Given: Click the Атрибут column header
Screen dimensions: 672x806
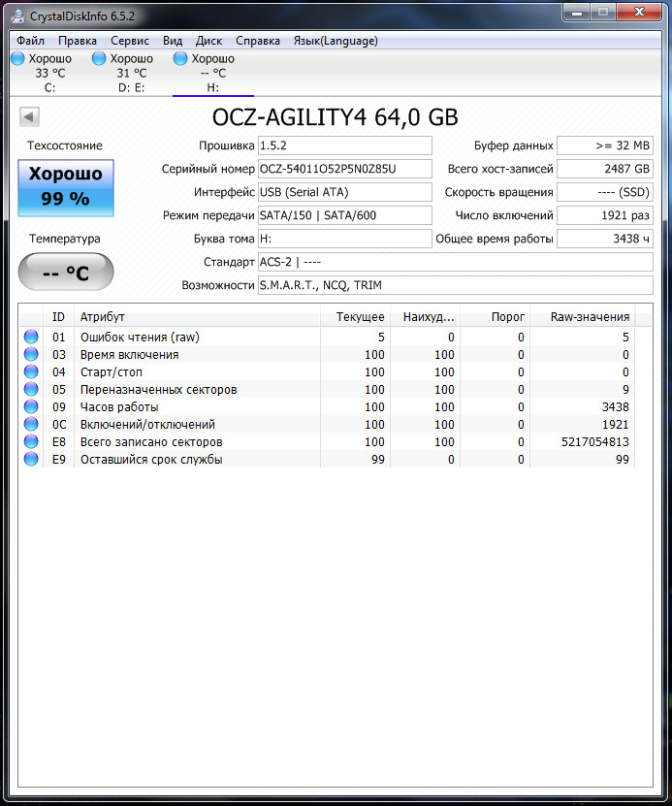Looking at the screenshot, I should pos(197,317).
